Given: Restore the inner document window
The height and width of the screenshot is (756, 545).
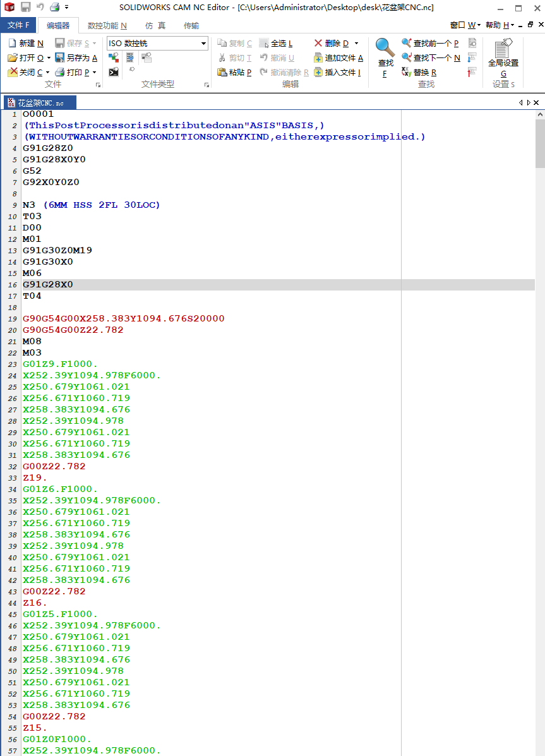Looking at the screenshot, I should (x=530, y=25).
